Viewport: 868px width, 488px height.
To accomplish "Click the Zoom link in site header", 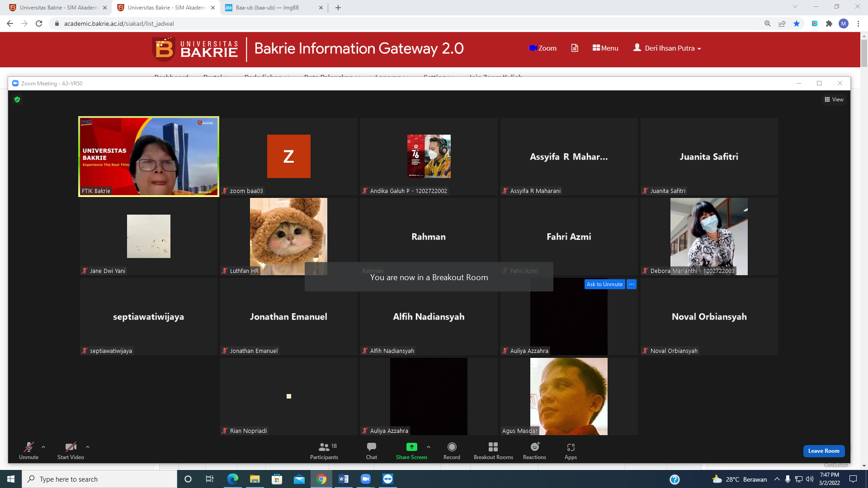I will pos(543,48).
